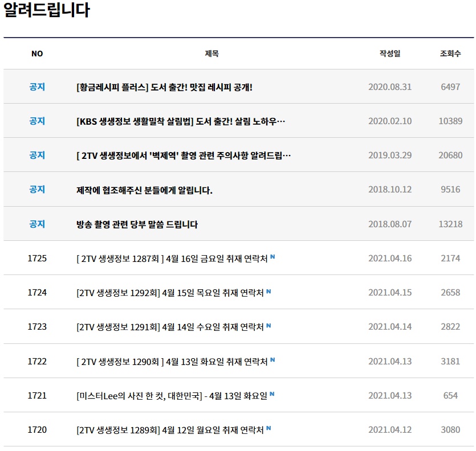Open post '[미스터Lee의 사진 한 컷, 대한민국] - 4월 13일 화요일'
Viewport: 476px width, 451px height.
pos(172,396)
